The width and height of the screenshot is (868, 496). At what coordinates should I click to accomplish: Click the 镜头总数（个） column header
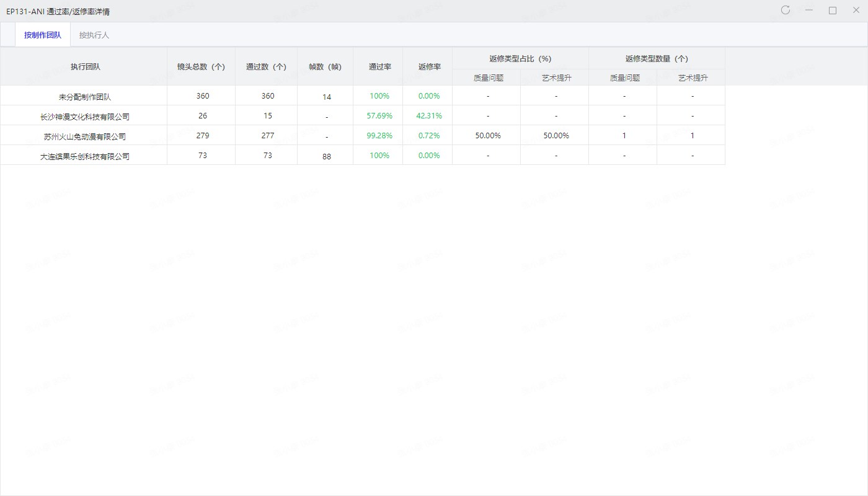coord(201,67)
